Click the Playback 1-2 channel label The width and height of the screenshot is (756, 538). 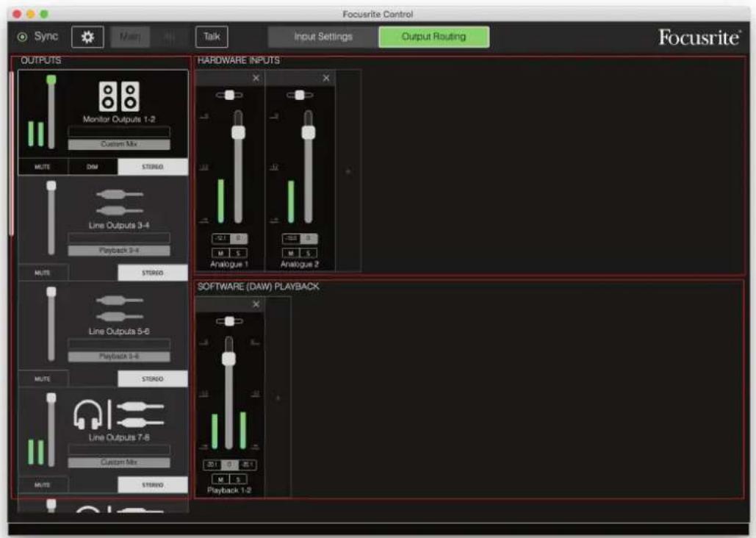229,490
